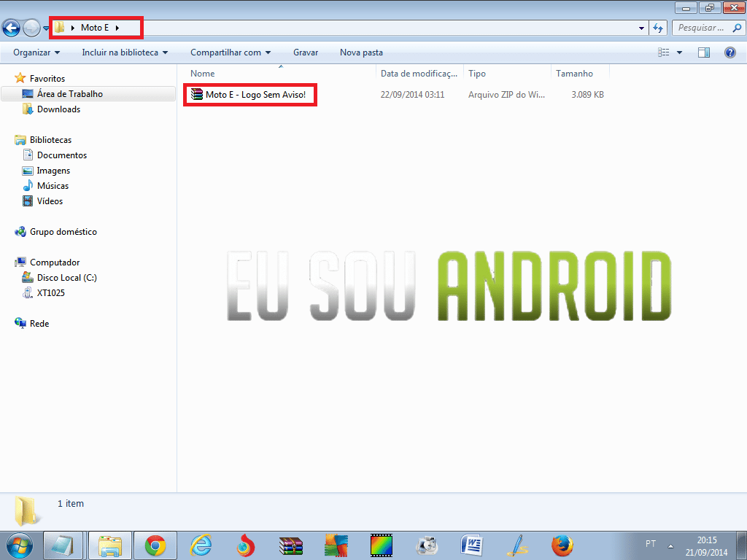Expand the Organizar dropdown menu
Image resolution: width=747 pixels, height=560 pixels.
pyautogui.click(x=36, y=52)
